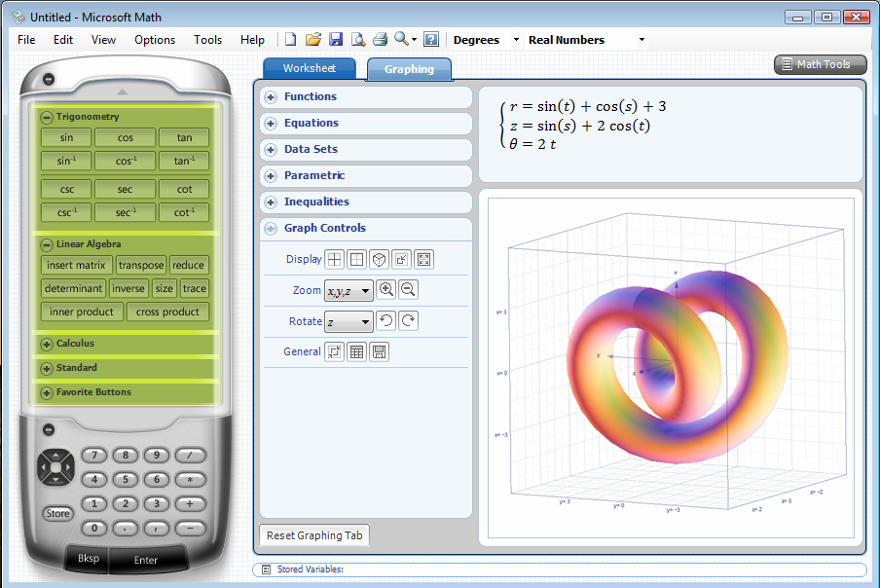
Task: Click the 3D torus graph area
Action: [x=672, y=369]
